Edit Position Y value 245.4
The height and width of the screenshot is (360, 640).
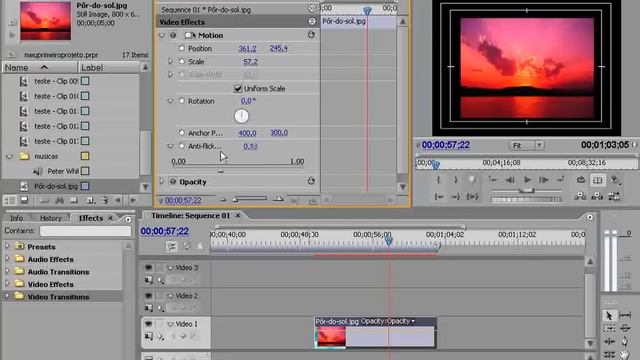pyautogui.click(x=278, y=48)
